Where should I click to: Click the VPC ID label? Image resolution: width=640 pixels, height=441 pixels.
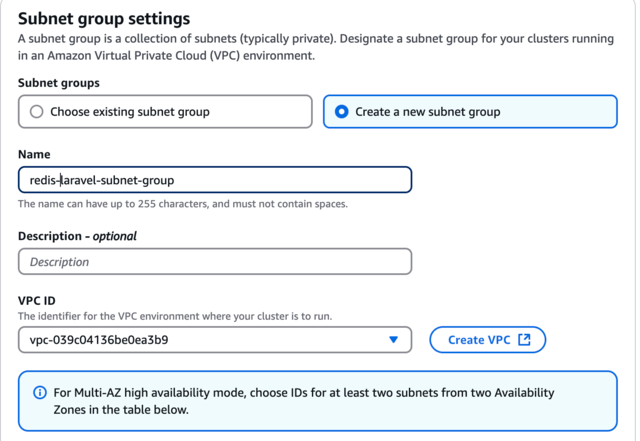[37, 301]
